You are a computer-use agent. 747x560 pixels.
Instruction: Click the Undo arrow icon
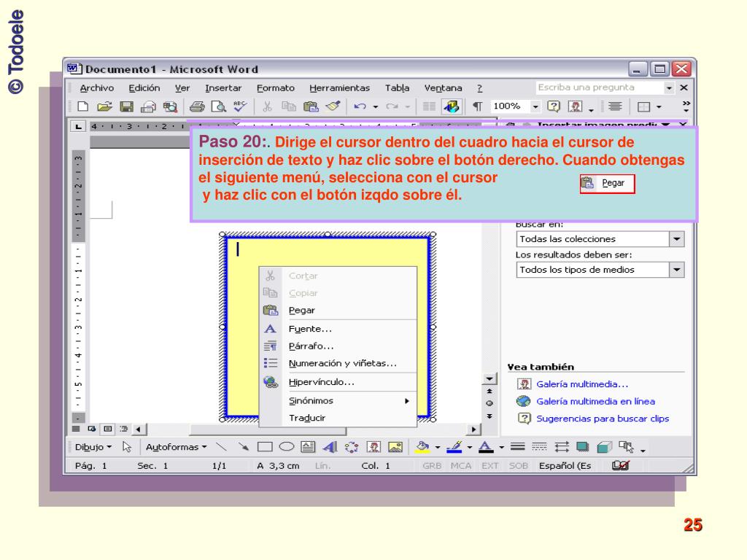pyautogui.click(x=360, y=106)
